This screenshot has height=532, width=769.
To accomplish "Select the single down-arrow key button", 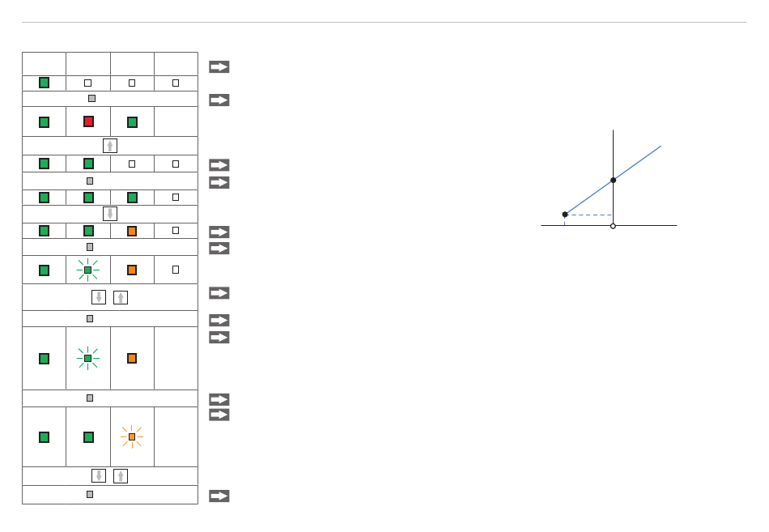I will [110, 214].
